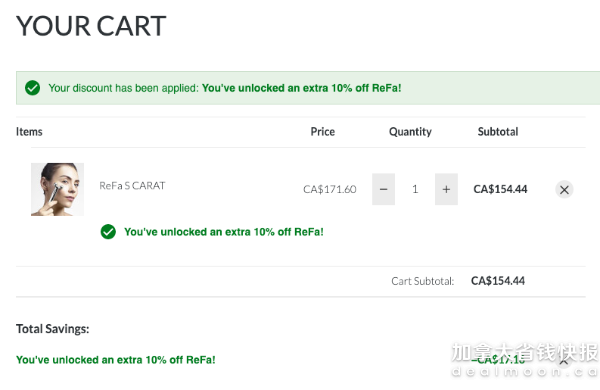The height and width of the screenshot is (390, 600).
Task: Click the Cart Subtotal label
Action: click(x=422, y=281)
